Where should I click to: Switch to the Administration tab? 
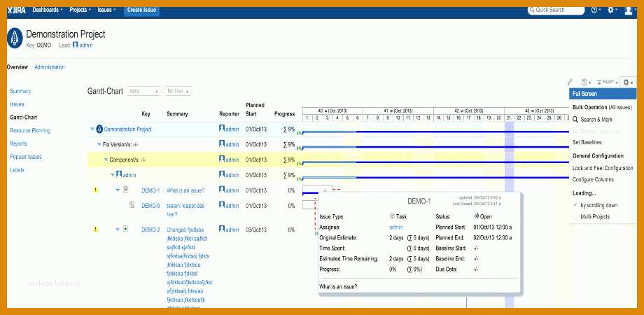50,67
